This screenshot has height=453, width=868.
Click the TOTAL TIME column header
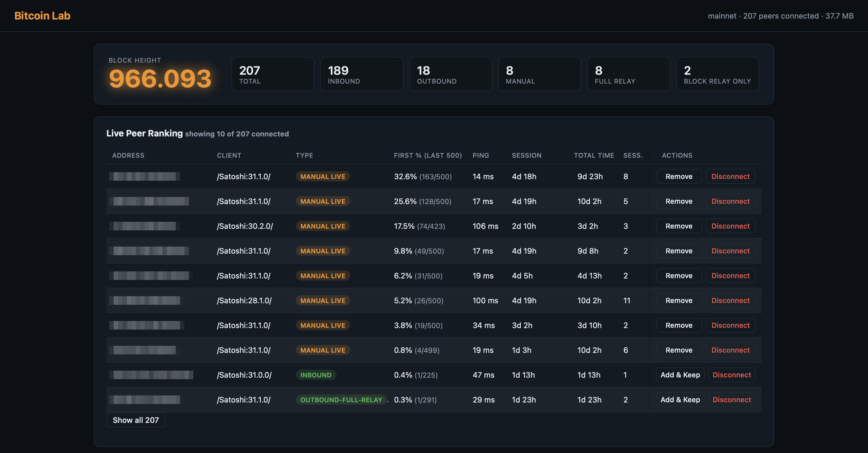[x=594, y=155]
